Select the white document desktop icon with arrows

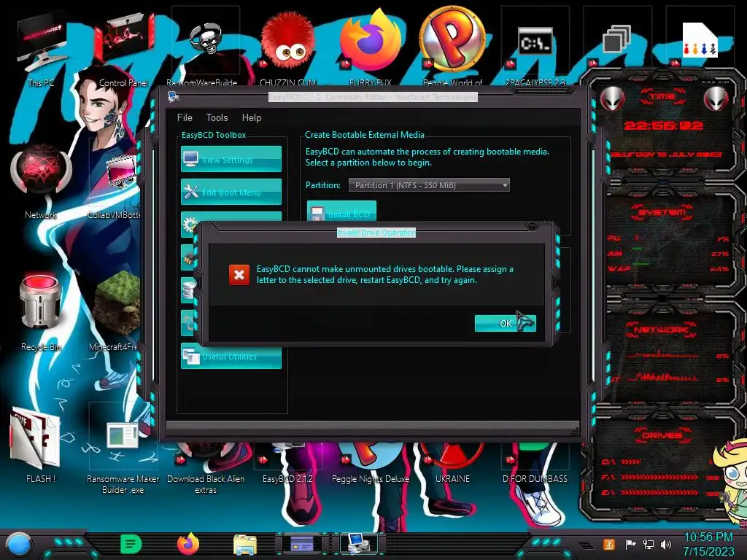tap(700, 41)
